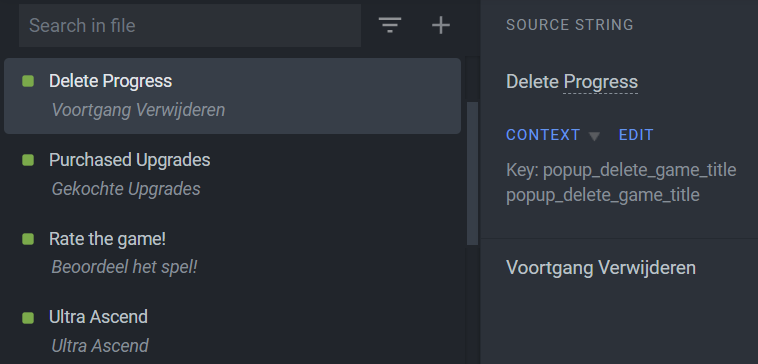The height and width of the screenshot is (364, 758).
Task: Focus the Search in file field
Action: [190, 26]
